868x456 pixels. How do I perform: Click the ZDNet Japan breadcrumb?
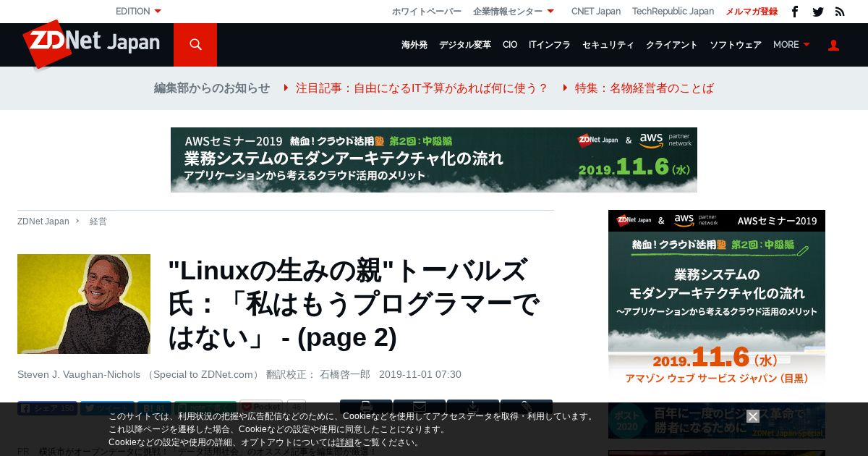43,221
